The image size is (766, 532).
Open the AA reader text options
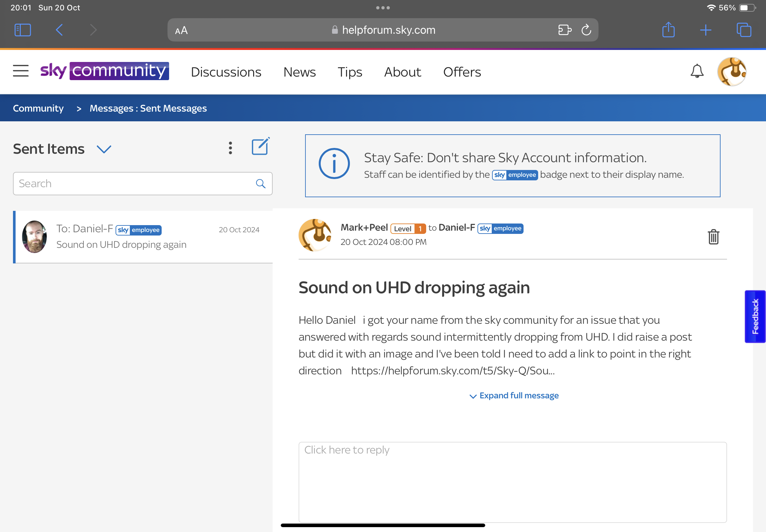click(181, 30)
